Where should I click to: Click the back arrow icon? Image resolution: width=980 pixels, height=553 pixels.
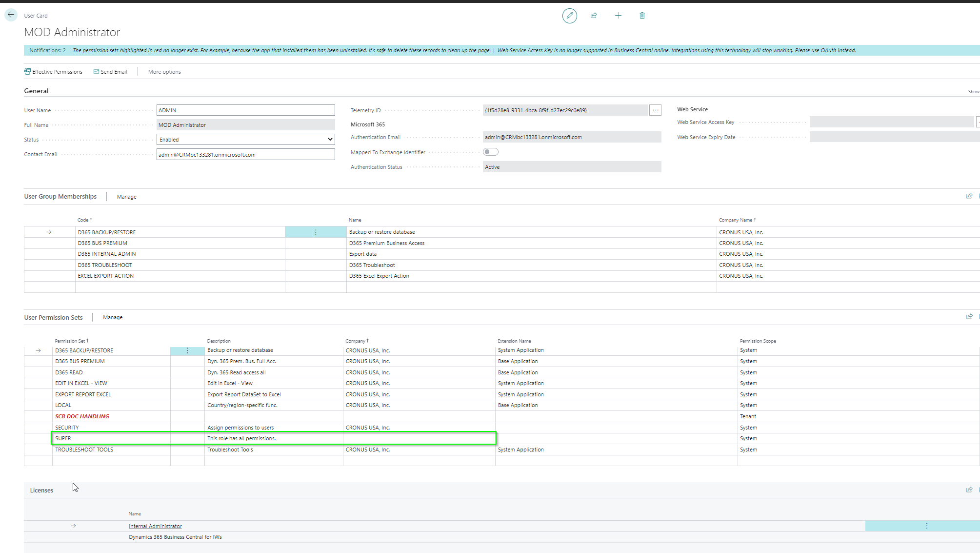click(11, 15)
